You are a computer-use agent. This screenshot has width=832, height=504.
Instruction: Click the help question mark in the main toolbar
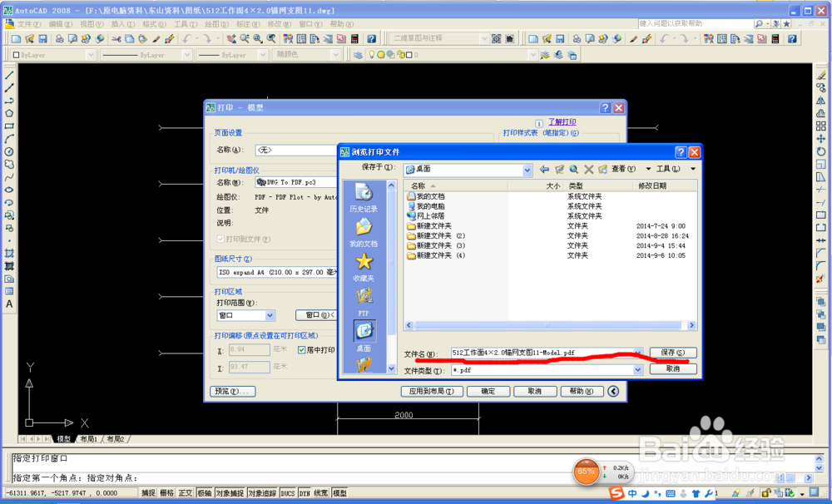click(x=371, y=39)
